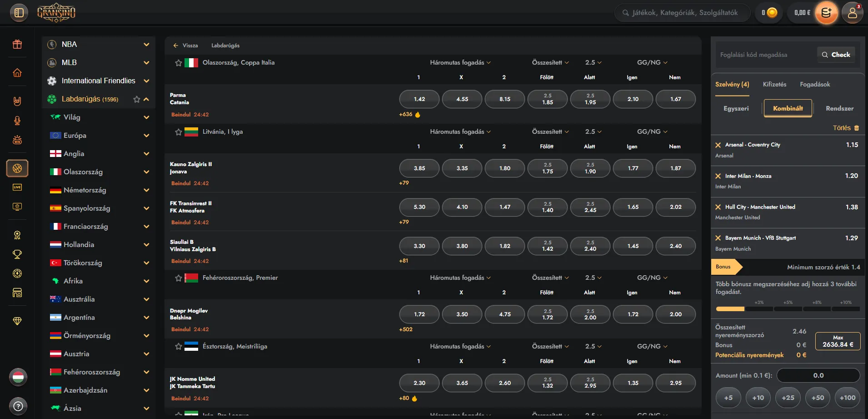
Task: Favorite the Észtország, Meistriliiga league star
Action: tap(179, 347)
